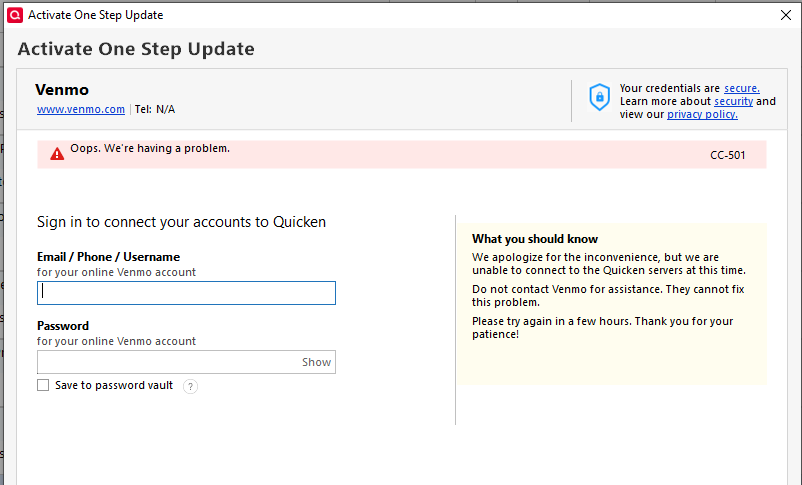Click 'Do not contact Venmo for assistance' text
The image size is (802, 485).
point(608,296)
